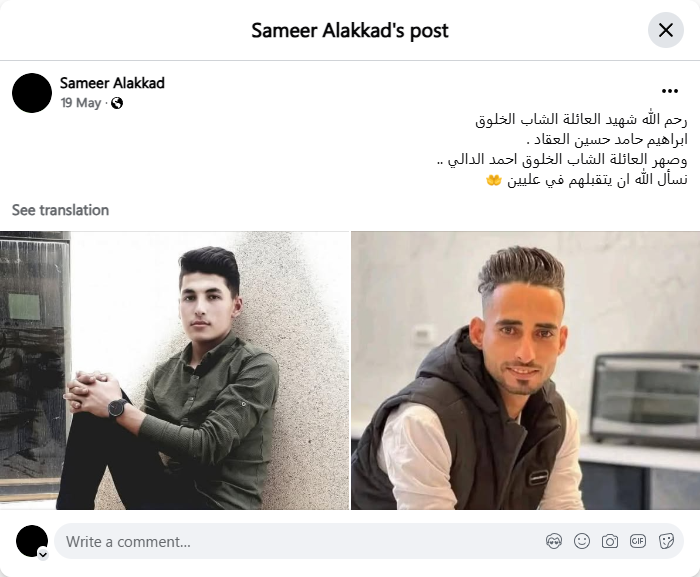The width and height of the screenshot is (700, 577).
Task: Click the globe public audience icon
Action: click(x=117, y=103)
